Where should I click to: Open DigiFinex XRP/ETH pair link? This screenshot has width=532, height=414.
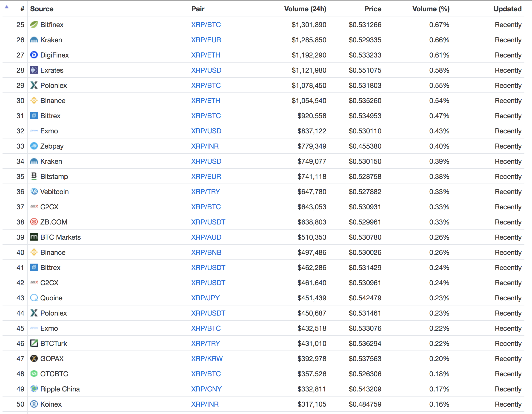pyautogui.click(x=206, y=55)
